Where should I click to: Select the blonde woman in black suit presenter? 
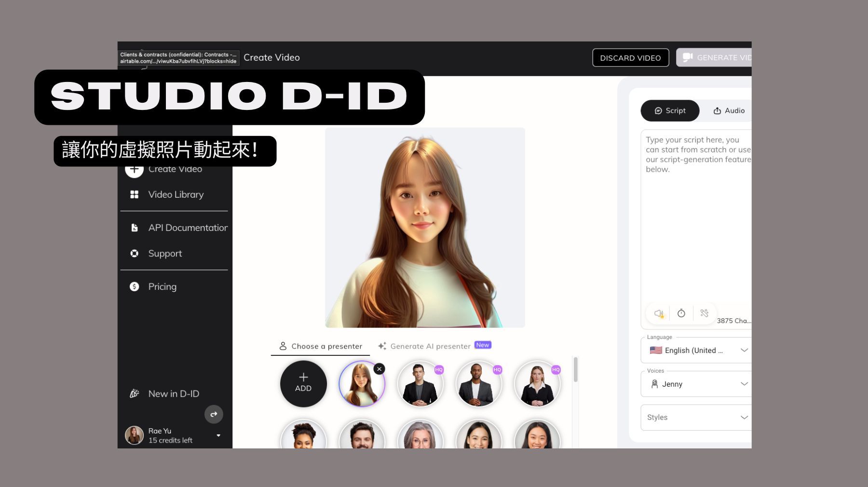pyautogui.click(x=537, y=384)
